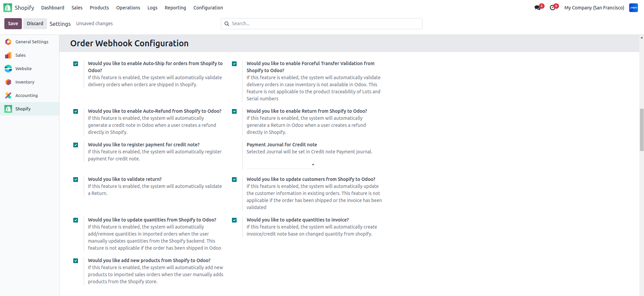Toggle register payment for credit note checkbox
Image resolution: width=644 pixels, height=296 pixels.
76,145
